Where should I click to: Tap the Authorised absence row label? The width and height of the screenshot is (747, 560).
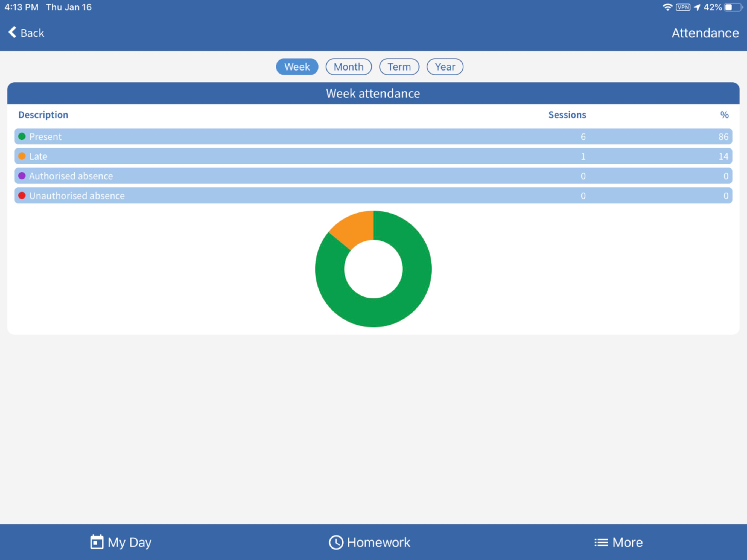tap(71, 176)
